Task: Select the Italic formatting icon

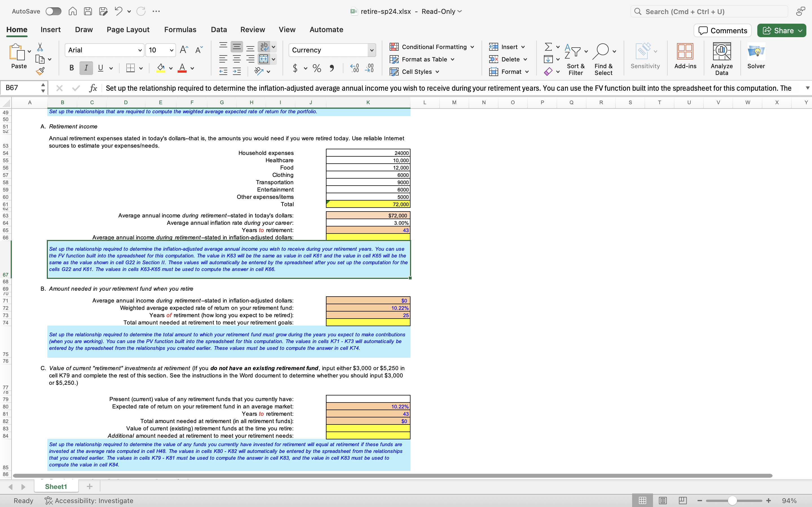Action: pos(86,68)
